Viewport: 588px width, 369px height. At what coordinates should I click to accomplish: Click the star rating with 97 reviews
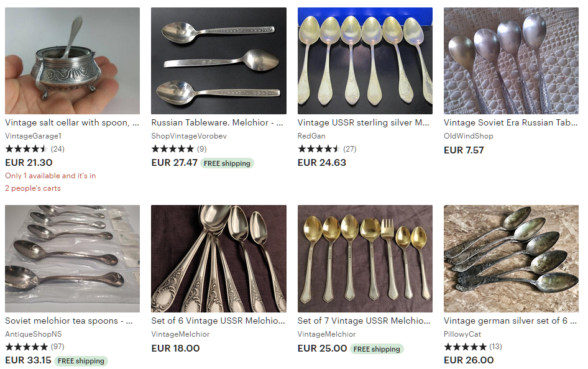tap(35, 347)
